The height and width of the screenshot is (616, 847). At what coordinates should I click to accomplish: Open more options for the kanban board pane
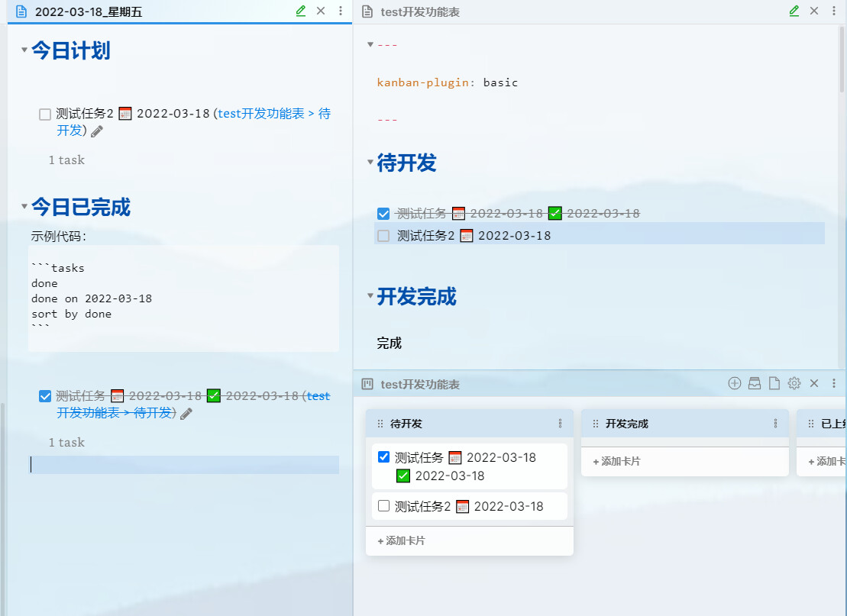[x=833, y=383]
